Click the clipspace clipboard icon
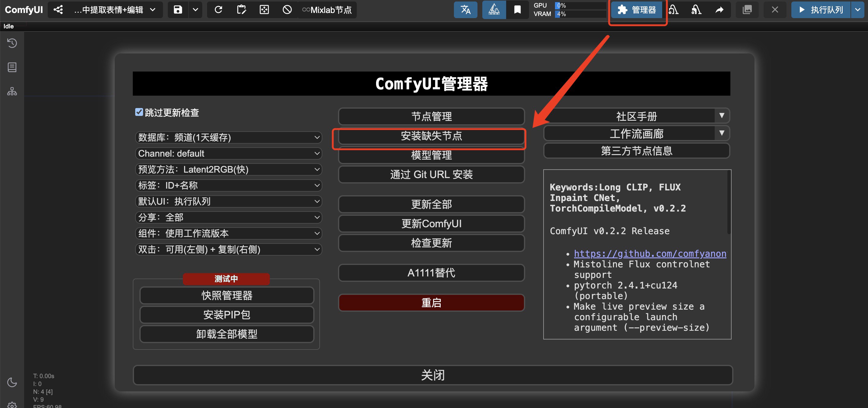Image resolution: width=868 pixels, height=408 pixels. point(241,10)
